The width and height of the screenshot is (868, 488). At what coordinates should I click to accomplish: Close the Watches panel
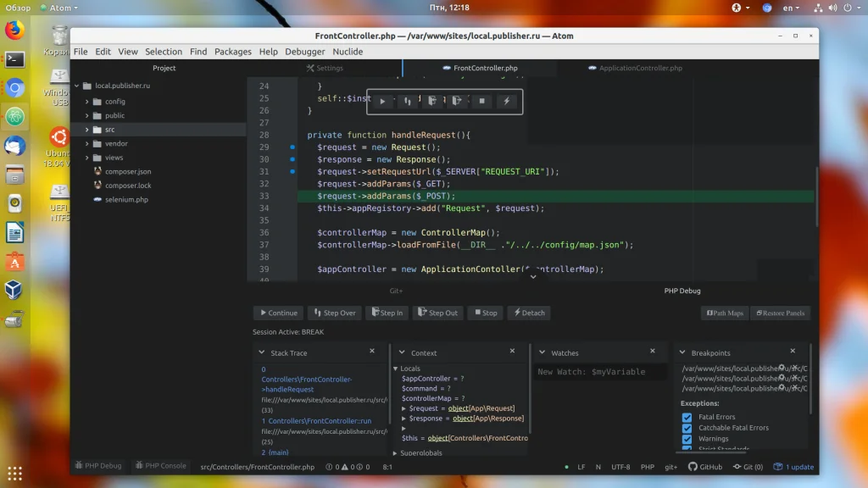pyautogui.click(x=652, y=351)
